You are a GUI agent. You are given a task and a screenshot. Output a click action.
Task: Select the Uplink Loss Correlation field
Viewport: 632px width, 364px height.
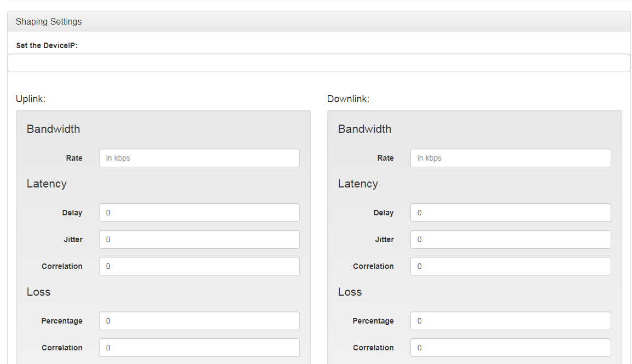(200, 348)
